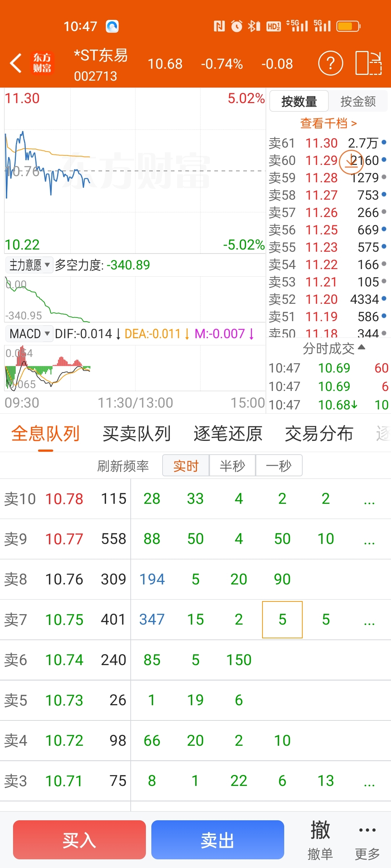
Task: Select 卖4 price 10.72
Action: point(64,741)
